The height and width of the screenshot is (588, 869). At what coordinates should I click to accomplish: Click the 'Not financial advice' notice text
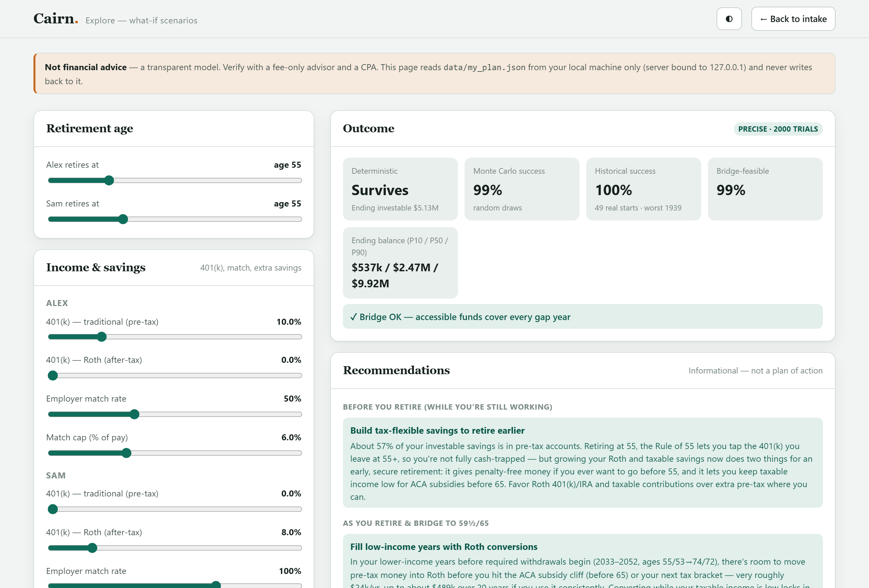coord(86,67)
